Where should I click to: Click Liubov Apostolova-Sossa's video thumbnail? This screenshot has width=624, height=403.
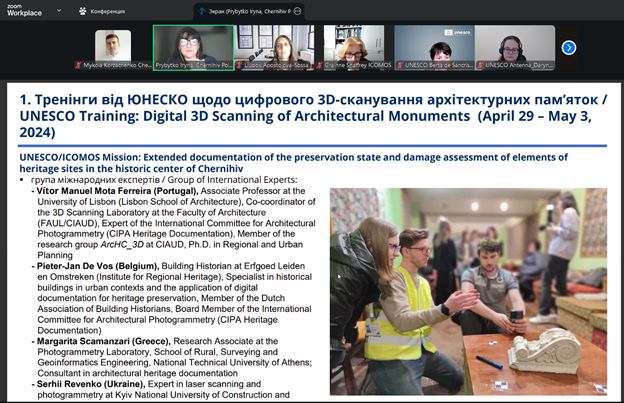pos(274,46)
